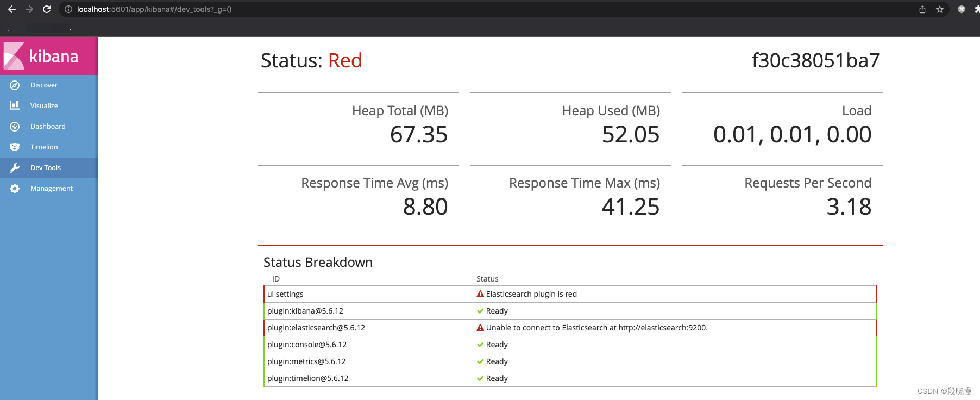Click Heap Used value 52.05

tap(631, 134)
